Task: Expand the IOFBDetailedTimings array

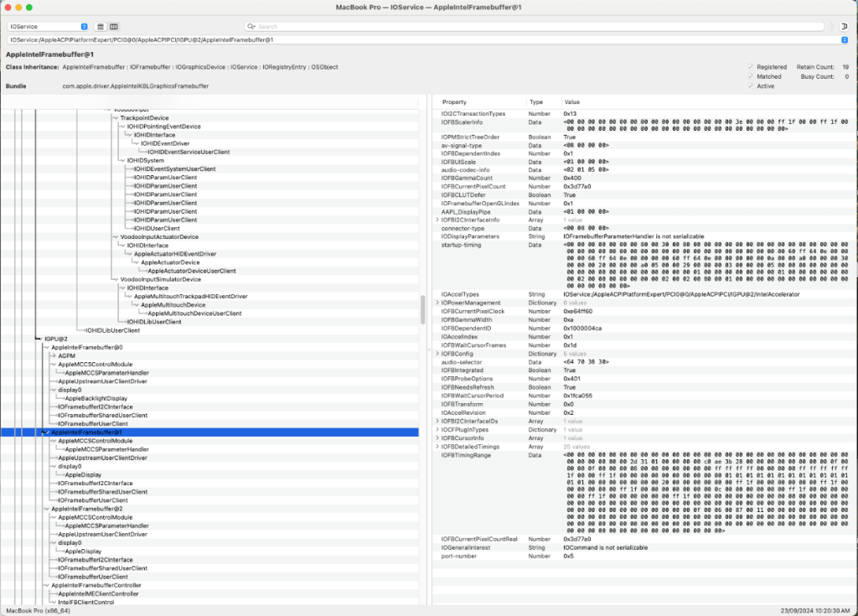Action: [x=437, y=447]
